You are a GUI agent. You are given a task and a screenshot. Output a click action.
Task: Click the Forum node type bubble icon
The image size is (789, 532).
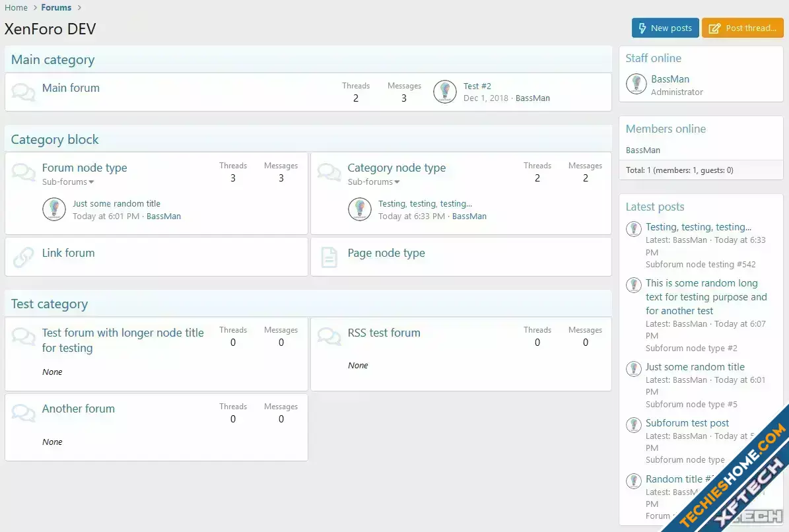24,172
